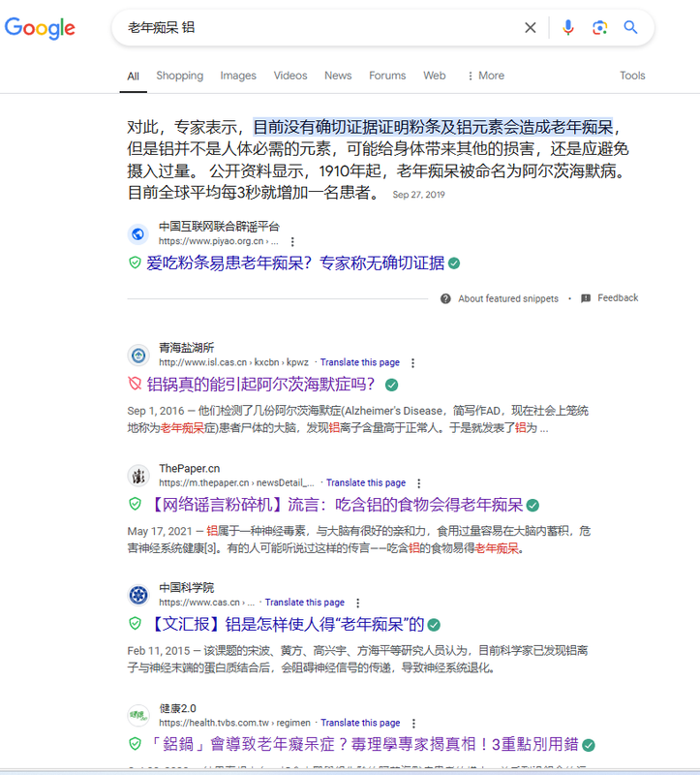The image size is (700, 775).
Task: Switch to the Shopping tab
Action: [x=180, y=76]
